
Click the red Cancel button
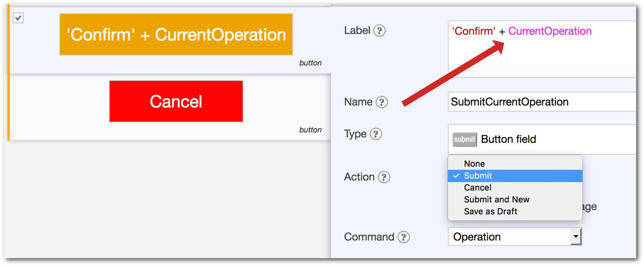176,101
